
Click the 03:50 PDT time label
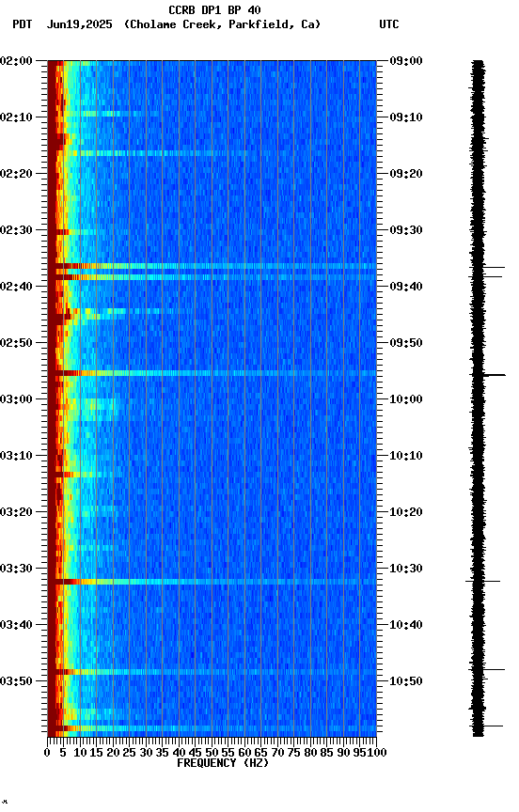[16, 681]
